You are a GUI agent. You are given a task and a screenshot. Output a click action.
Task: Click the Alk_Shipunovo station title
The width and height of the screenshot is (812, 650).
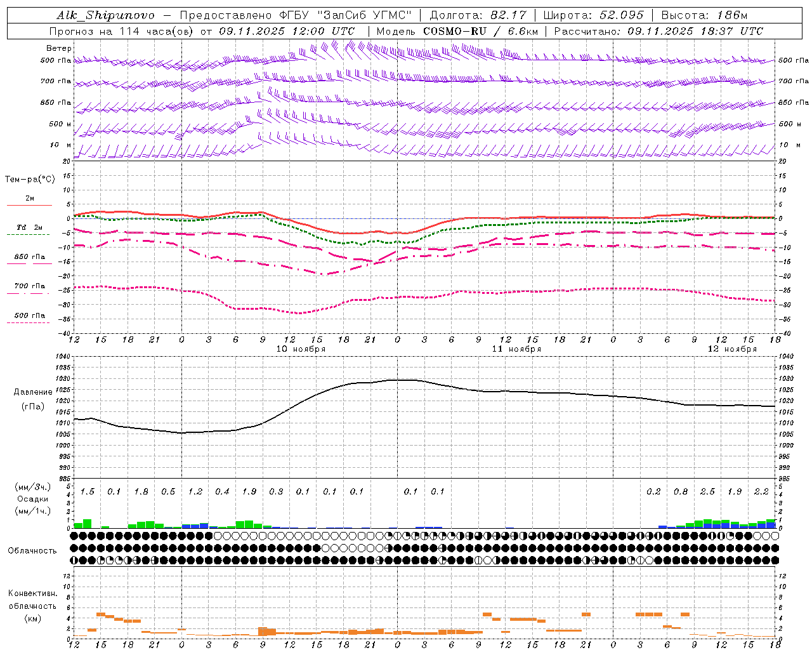[105, 15]
